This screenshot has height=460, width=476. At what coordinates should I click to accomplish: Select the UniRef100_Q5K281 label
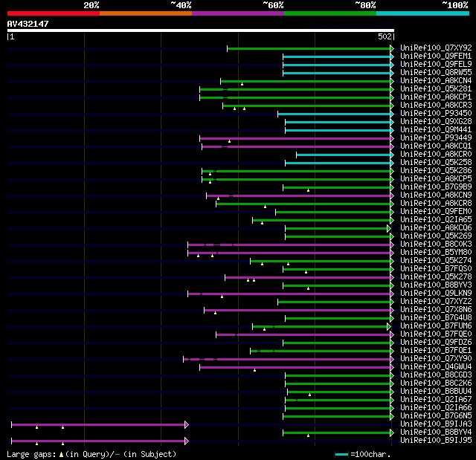point(436,89)
